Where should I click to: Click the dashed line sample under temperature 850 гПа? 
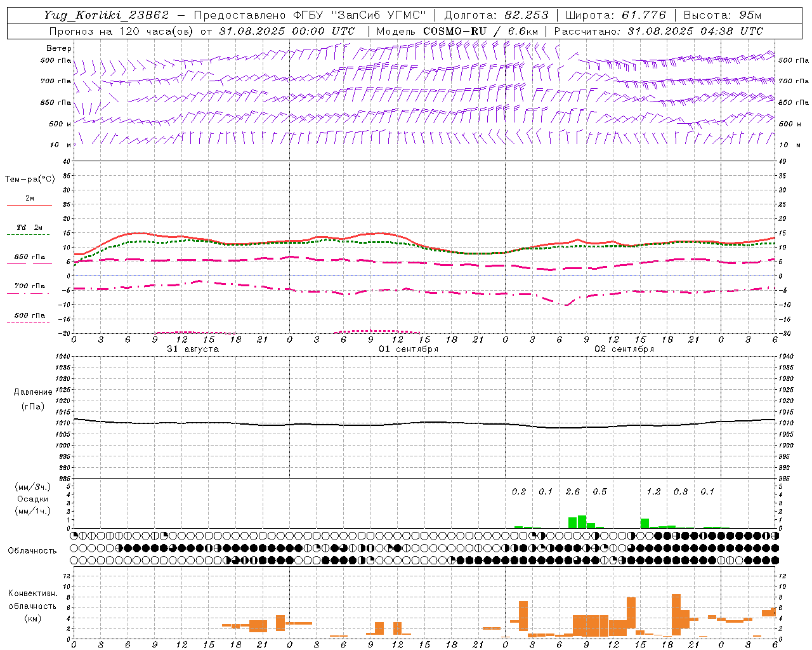(x=29, y=264)
